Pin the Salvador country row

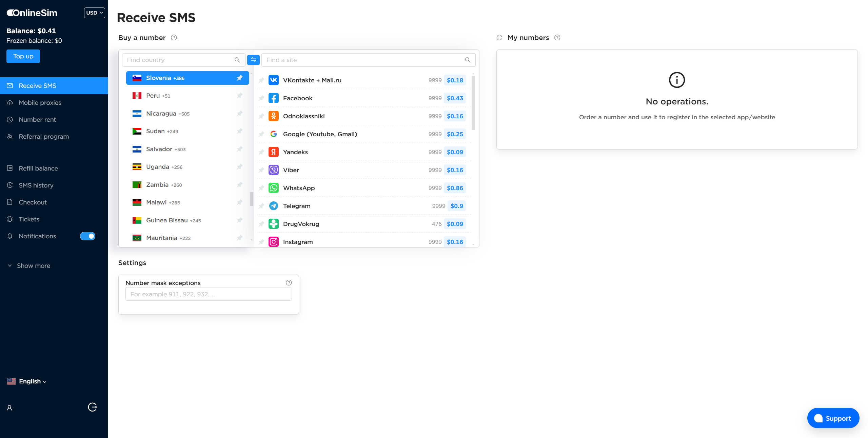(x=240, y=149)
